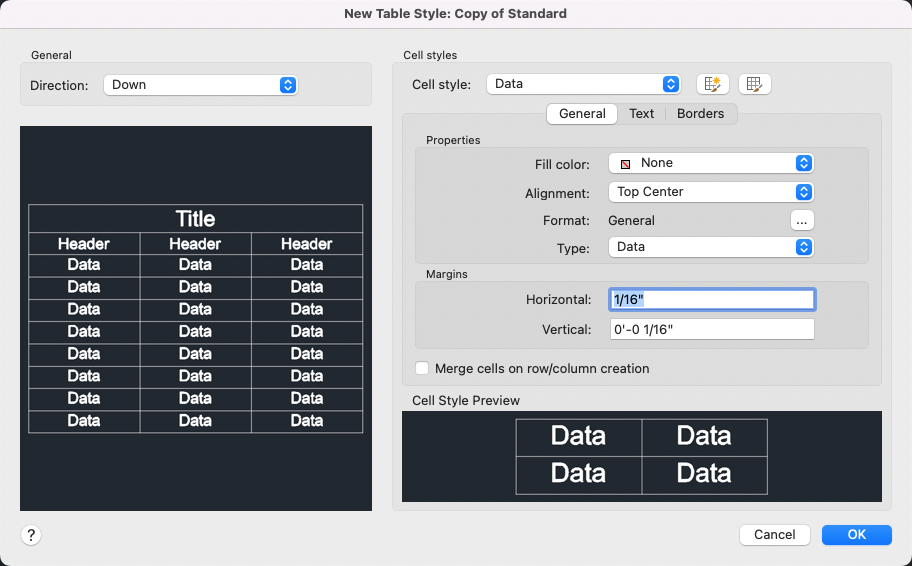Open the Type dropdown
The height and width of the screenshot is (566, 912).
coord(710,247)
